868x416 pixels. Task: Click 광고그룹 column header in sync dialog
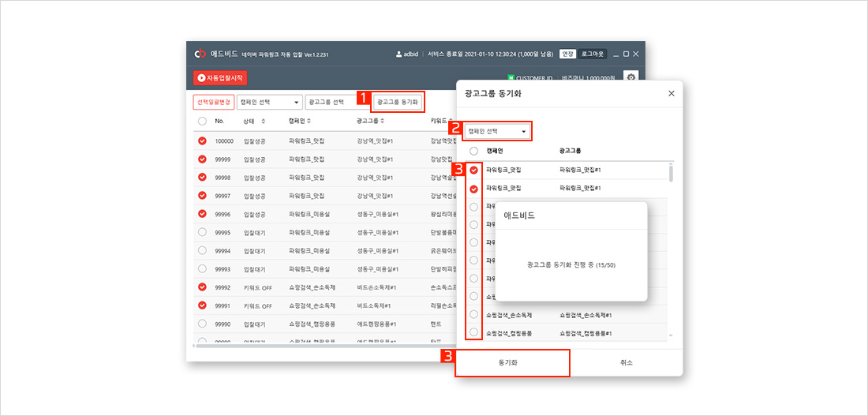click(571, 151)
